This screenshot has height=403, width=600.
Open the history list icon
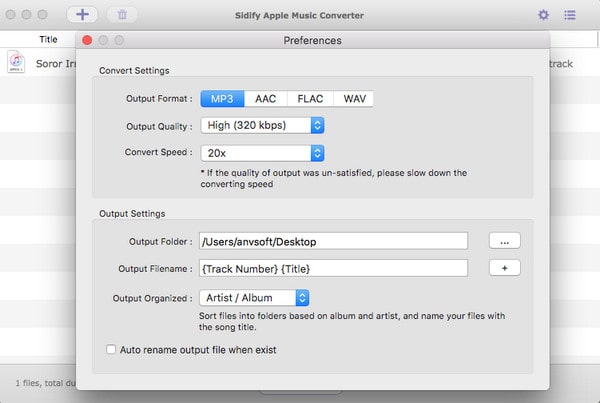pos(570,15)
